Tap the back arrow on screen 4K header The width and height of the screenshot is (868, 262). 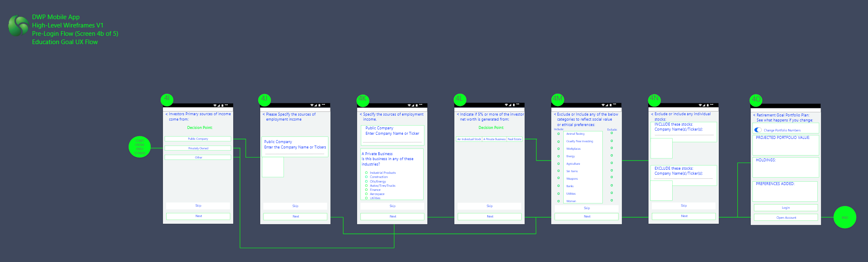tap(361, 114)
